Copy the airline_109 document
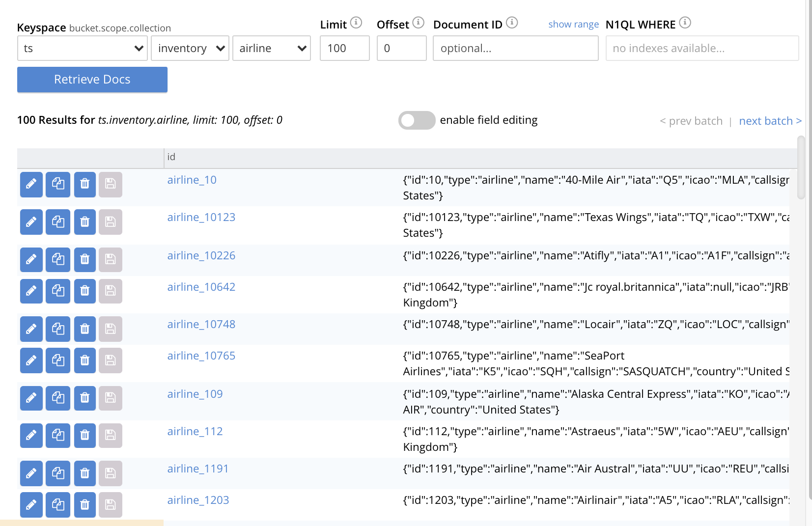Image resolution: width=812 pixels, height=526 pixels. point(58,398)
